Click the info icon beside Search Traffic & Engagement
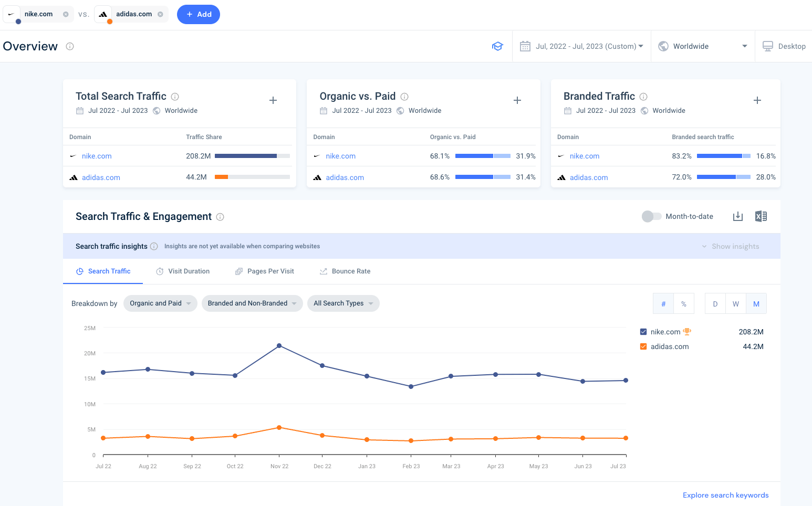 220,217
